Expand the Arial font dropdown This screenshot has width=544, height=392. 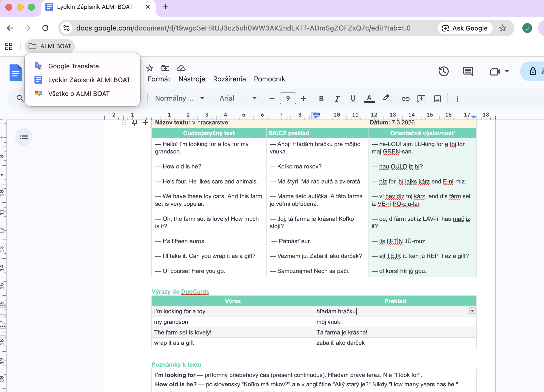tap(238, 98)
